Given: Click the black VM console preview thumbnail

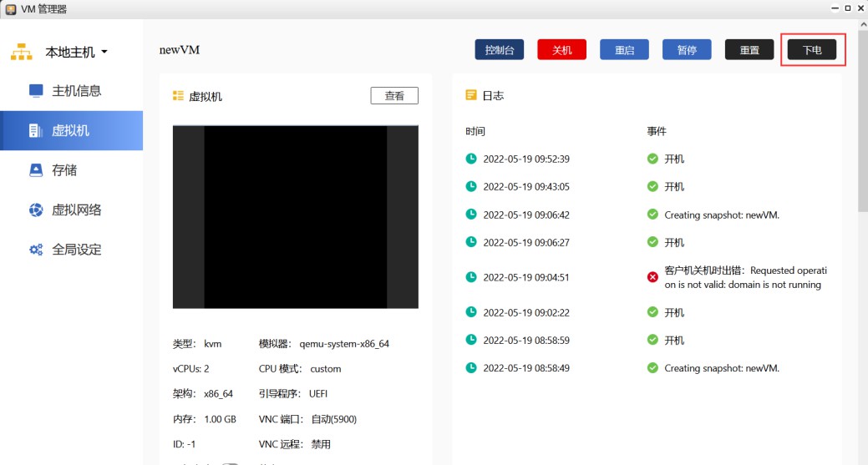Looking at the screenshot, I should tap(295, 217).
